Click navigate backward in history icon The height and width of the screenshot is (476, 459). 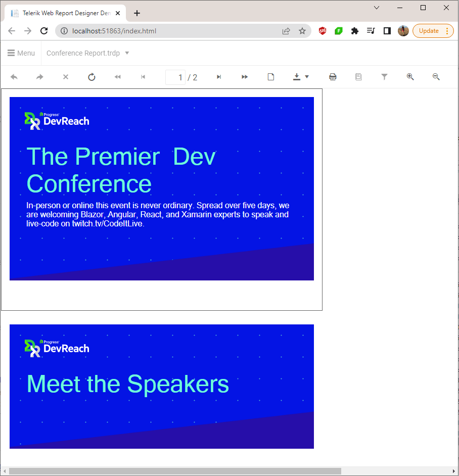[14, 77]
